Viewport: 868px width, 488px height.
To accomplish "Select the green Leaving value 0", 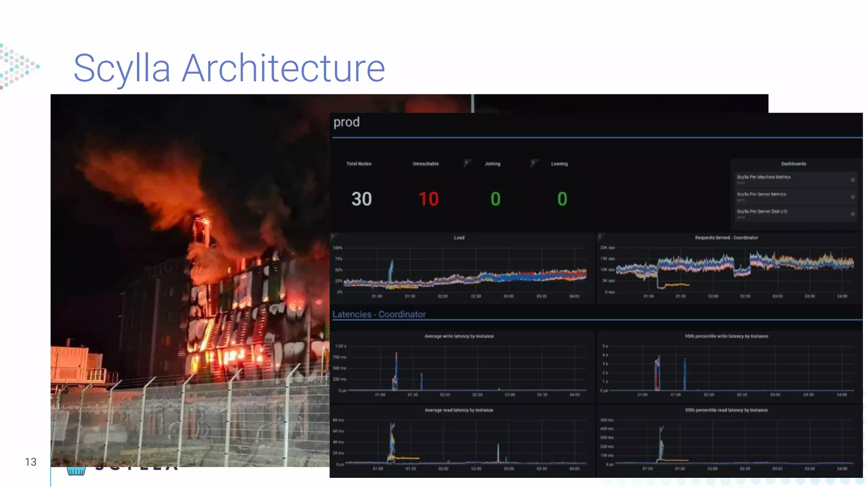I will pyautogui.click(x=562, y=199).
